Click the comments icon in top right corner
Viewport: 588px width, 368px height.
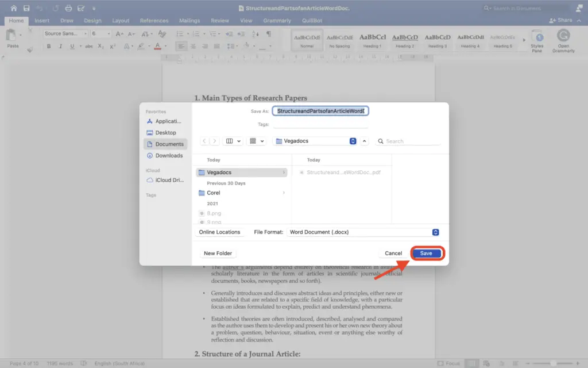pos(579,8)
